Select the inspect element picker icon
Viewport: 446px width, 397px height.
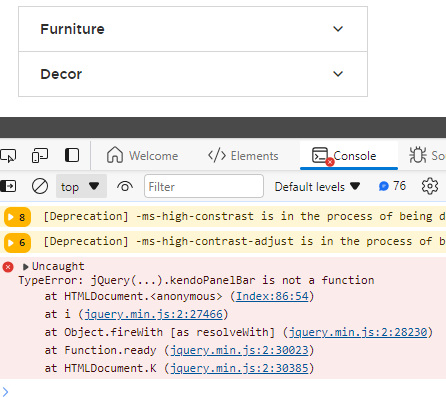(8, 156)
